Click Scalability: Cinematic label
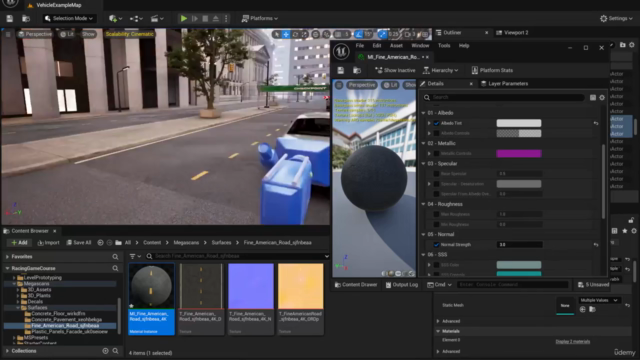 click(x=129, y=34)
